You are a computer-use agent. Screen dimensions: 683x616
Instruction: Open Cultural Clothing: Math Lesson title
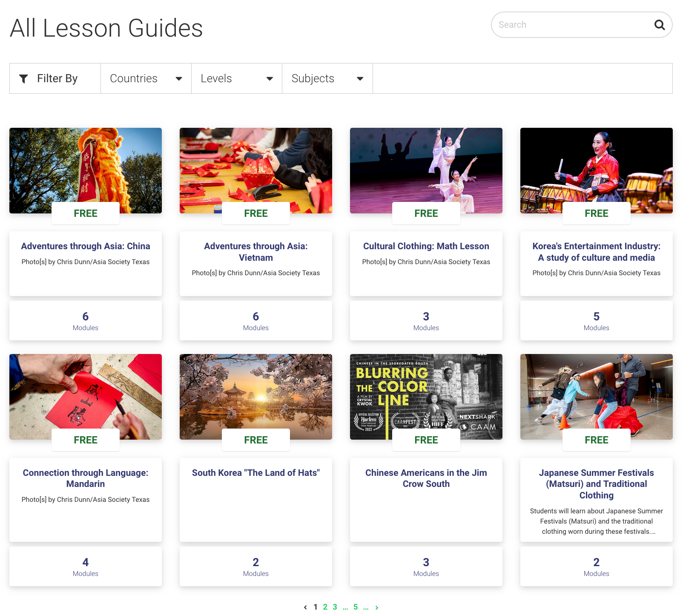point(426,246)
